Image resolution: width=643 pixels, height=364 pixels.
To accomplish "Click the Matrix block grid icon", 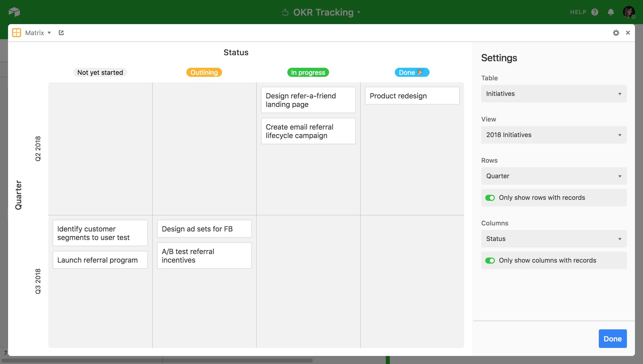I will 17,33.
